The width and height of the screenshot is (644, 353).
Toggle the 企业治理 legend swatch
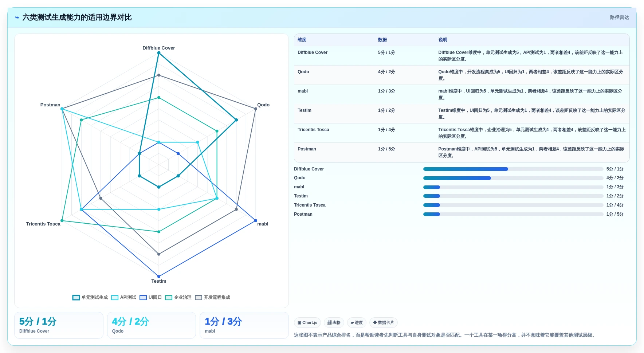(x=169, y=298)
